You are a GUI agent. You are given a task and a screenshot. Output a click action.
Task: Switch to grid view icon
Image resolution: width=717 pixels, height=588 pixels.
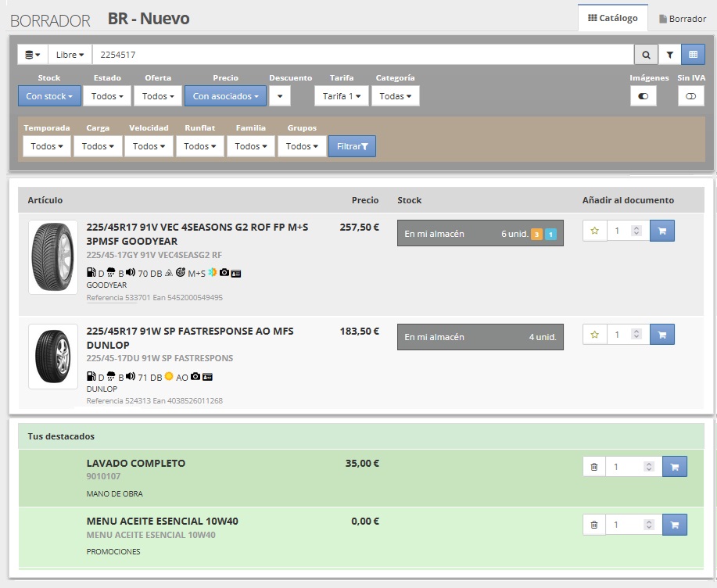[x=693, y=55]
